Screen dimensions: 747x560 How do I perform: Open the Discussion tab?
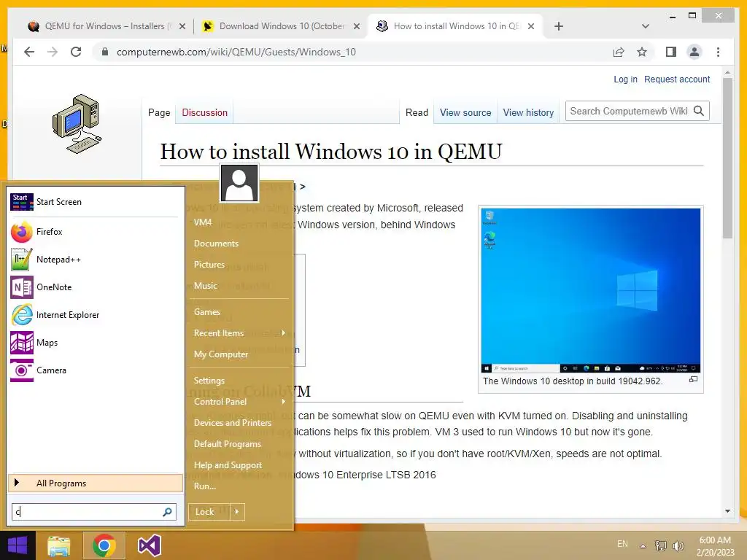tap(204, 113)
